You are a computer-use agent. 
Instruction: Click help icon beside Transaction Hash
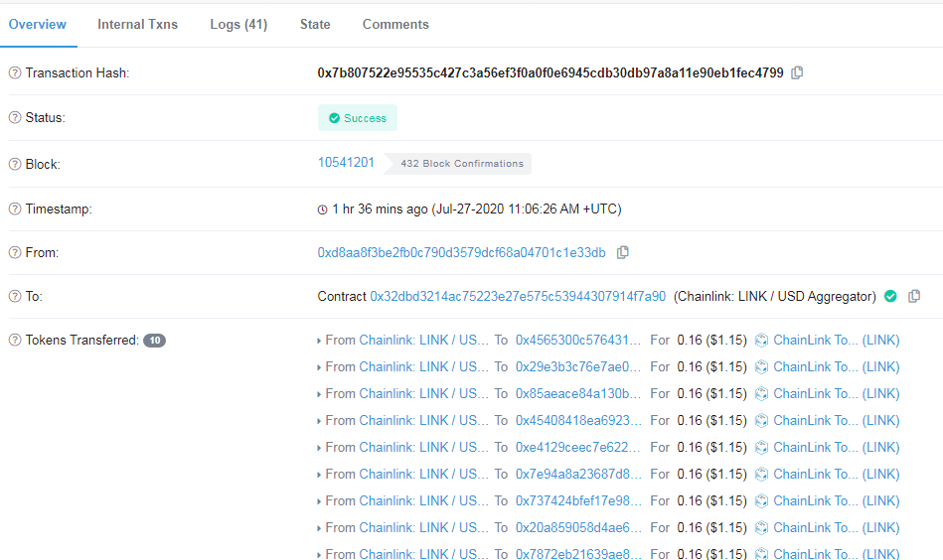[15, 72]
